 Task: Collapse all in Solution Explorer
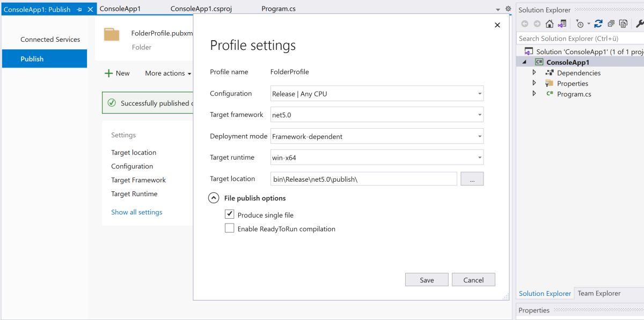tap(611, 24)
